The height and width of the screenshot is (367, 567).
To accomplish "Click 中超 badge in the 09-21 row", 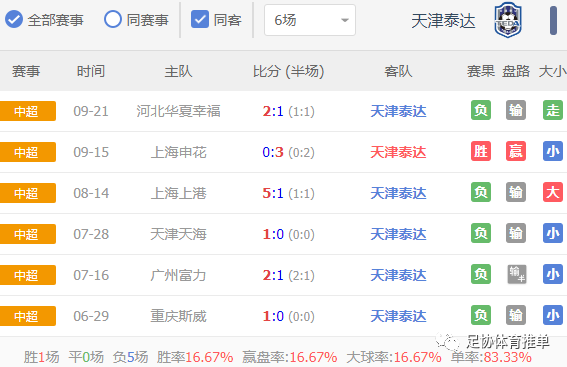I will tap(28, 111).
